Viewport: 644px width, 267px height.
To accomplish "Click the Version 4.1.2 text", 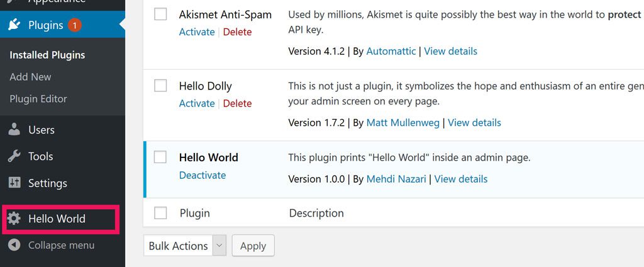I will coord(316,52).
